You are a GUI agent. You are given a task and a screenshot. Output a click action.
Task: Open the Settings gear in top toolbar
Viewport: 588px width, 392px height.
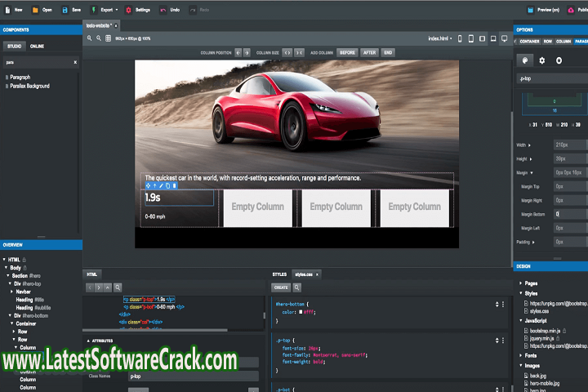pyautogui.click(x=128, y=10)
